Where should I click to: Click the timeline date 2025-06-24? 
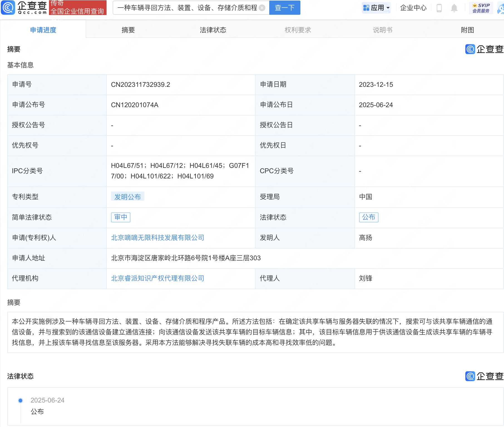48,400
